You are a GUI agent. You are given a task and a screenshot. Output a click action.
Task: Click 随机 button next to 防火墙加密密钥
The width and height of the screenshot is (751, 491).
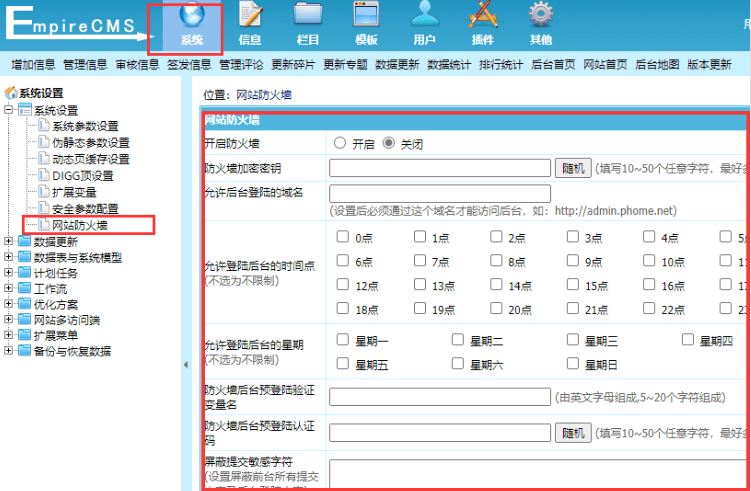pyautogui.click(x=573, y=168)
